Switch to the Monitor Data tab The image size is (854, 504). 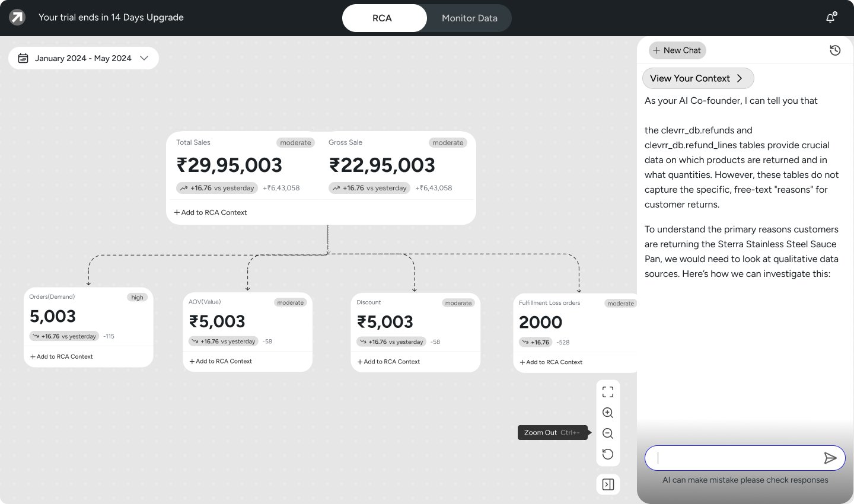pyautogui.click(x=469, y=18)
